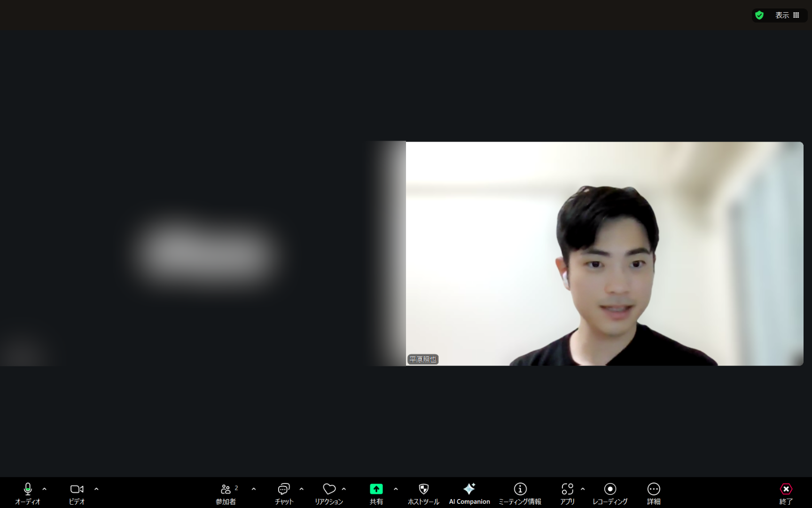Expand share options chevron next to 共有
This screenshot has height=508, width=812.
(396, 489)
